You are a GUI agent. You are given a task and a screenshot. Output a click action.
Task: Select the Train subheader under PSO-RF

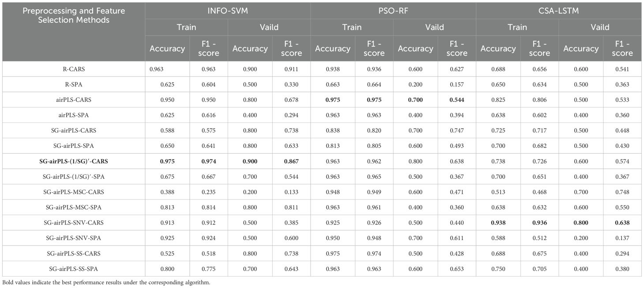click(352, 27)
